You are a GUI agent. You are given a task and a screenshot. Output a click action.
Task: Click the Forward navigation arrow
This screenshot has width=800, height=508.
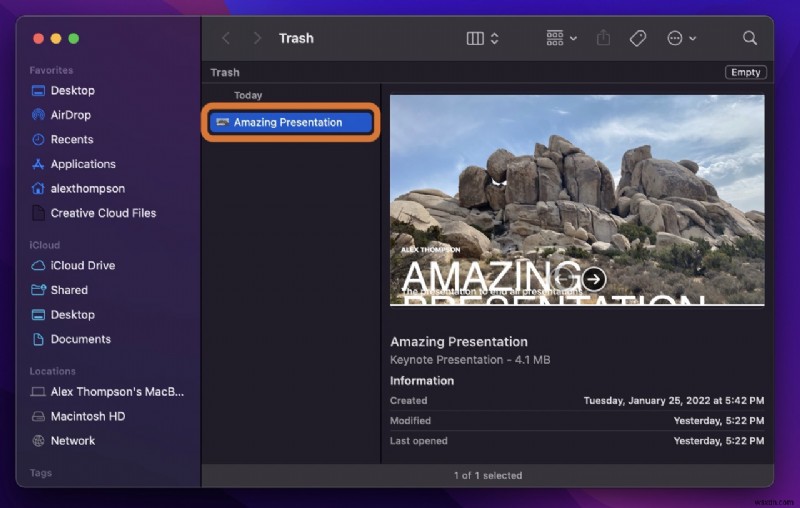pyautogui.click(x=257, y=38)
